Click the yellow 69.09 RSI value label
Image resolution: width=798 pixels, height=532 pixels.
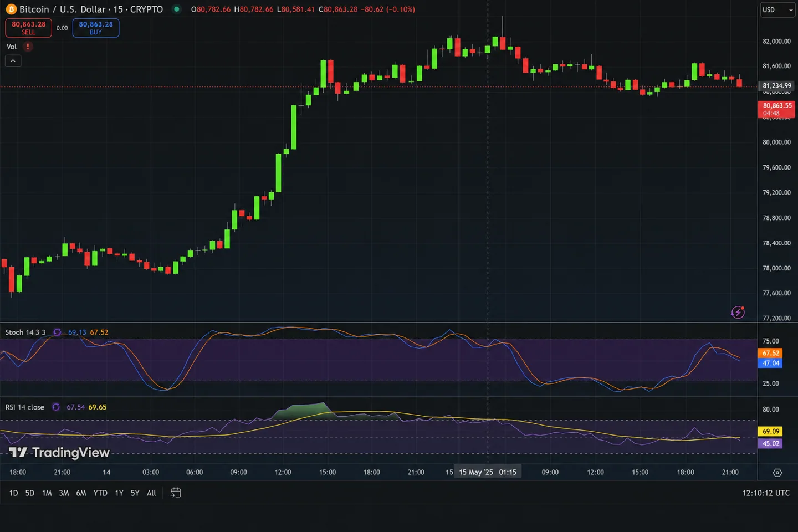[x=770, y=431]
